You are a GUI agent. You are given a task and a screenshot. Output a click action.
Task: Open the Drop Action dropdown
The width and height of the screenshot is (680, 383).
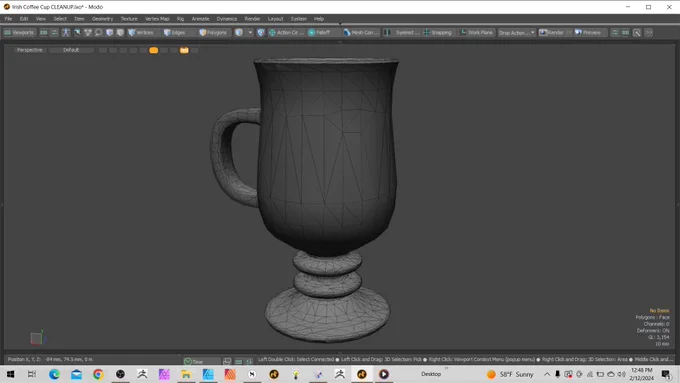pos(517,33)
